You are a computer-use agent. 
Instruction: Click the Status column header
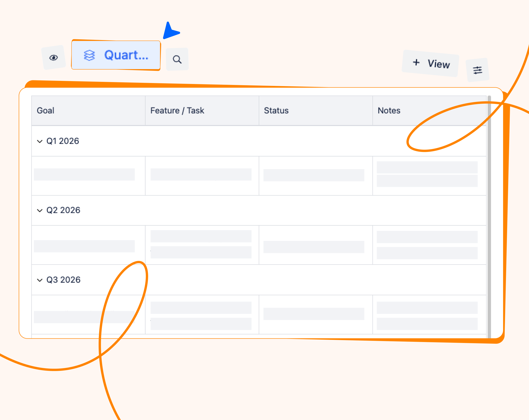tap(276, 111)
